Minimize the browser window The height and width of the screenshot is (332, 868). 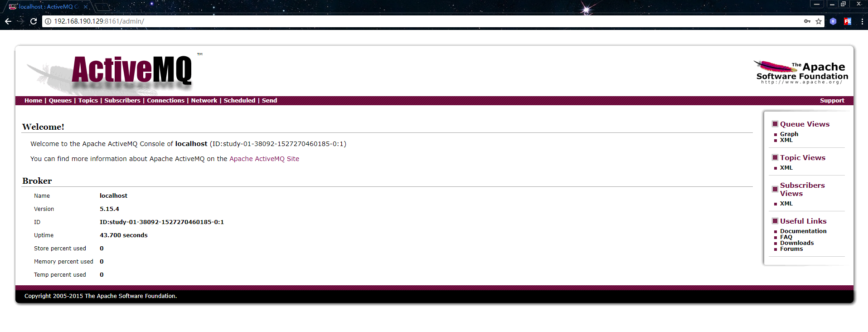point(832,4)
